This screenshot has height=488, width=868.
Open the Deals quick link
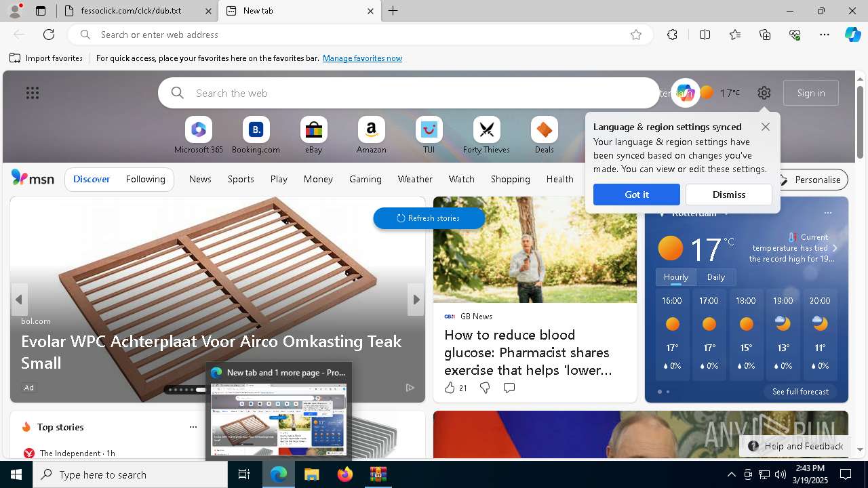point(544,136)
